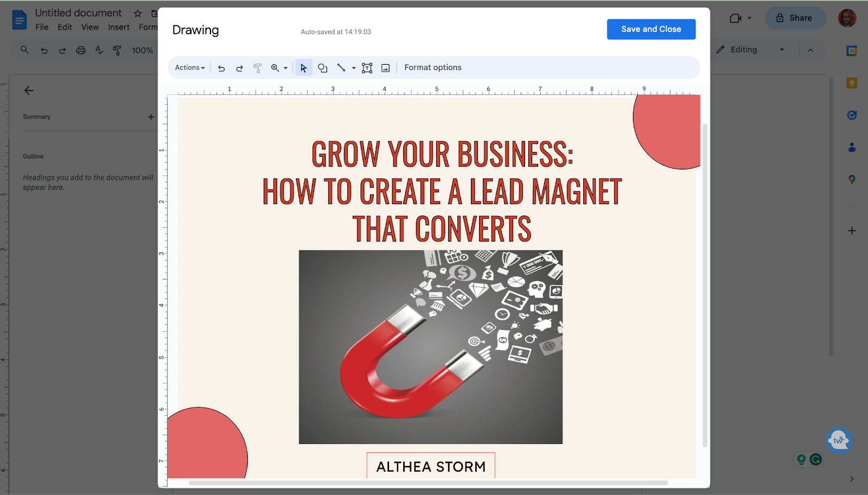Open the Edit menu in Docs
The image size is (868, 495).
tap(65, 27)
